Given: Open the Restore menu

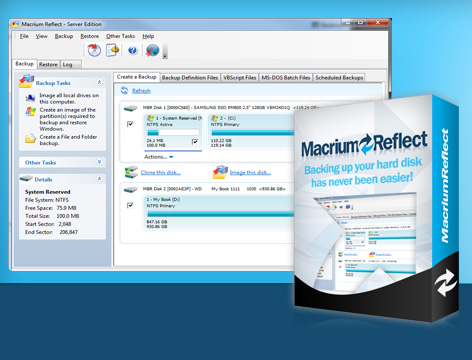Looking at the screenshot, I should point(90,36).
